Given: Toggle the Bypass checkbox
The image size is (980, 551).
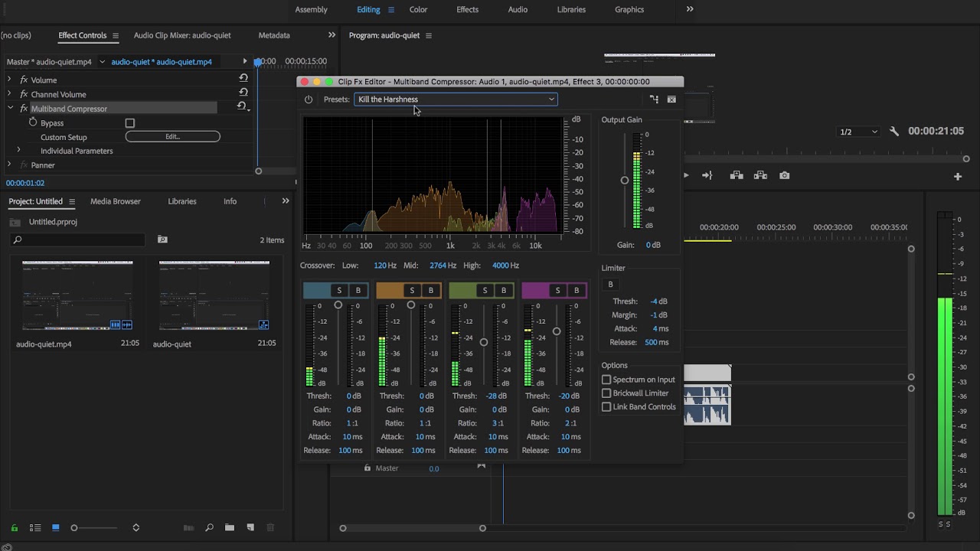Looking at the screenshot, I should click(130, 123).
